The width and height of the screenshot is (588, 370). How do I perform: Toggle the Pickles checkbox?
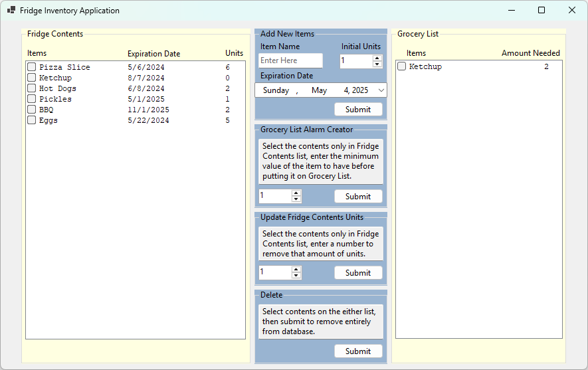click(x=31, y=98)
